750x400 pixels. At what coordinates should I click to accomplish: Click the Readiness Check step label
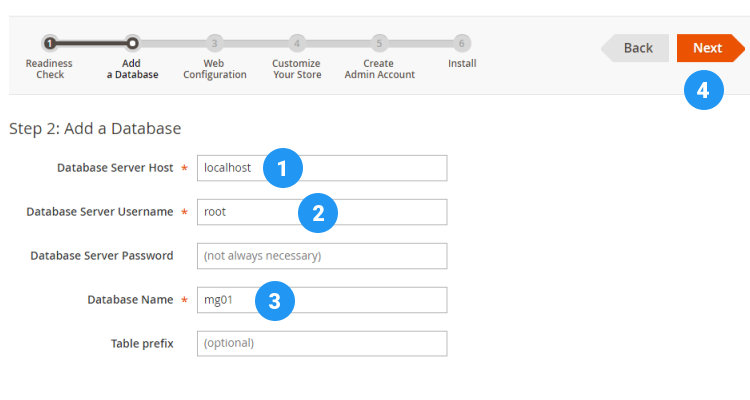(50, 69)
